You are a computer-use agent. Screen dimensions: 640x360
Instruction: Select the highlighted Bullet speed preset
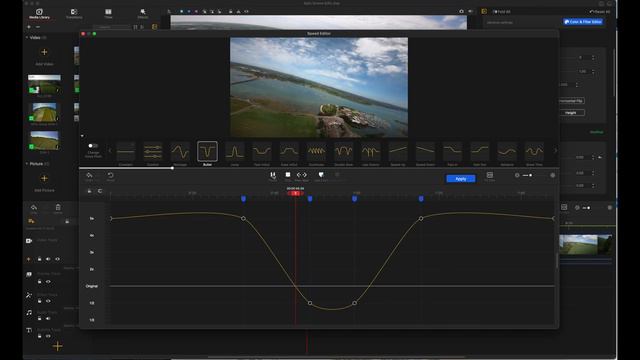click(x=207, y=152)
